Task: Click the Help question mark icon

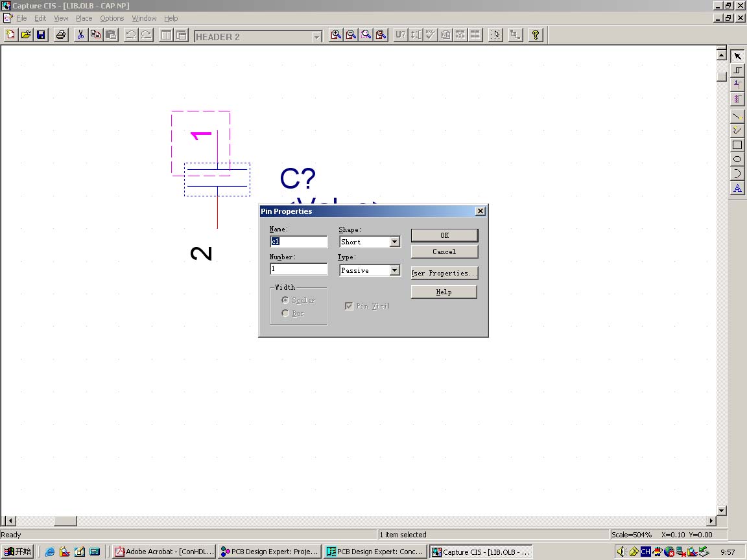Action: (536, 35)
